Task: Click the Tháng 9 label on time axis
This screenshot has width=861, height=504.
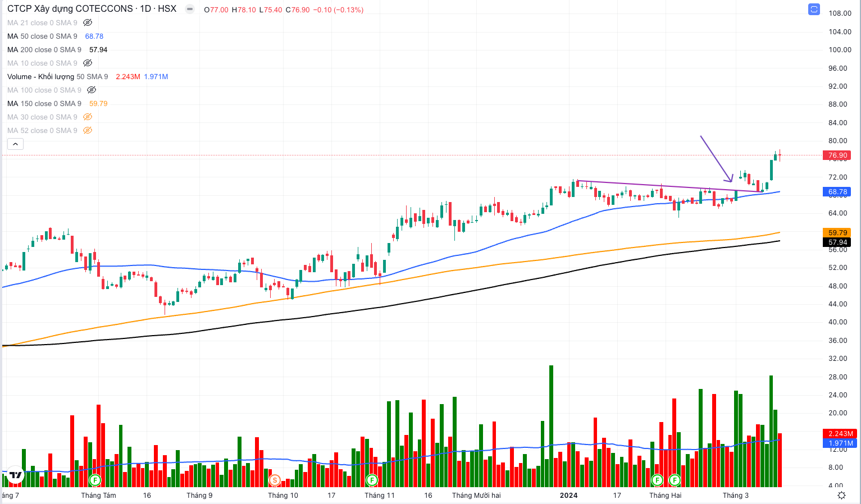Action: coord(199,496)
